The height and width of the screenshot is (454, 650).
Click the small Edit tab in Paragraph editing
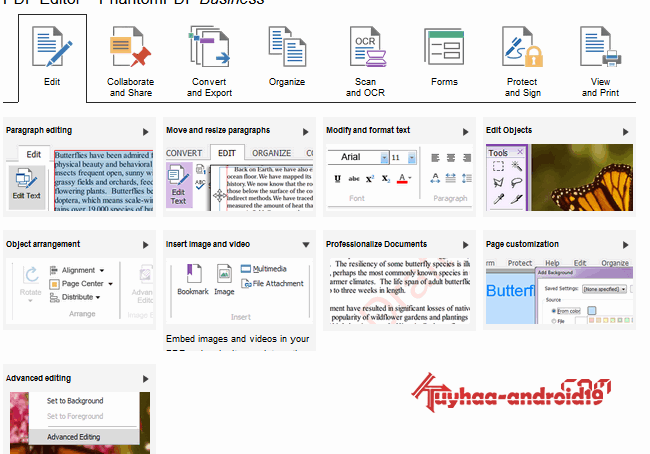[x=34, y=154]
